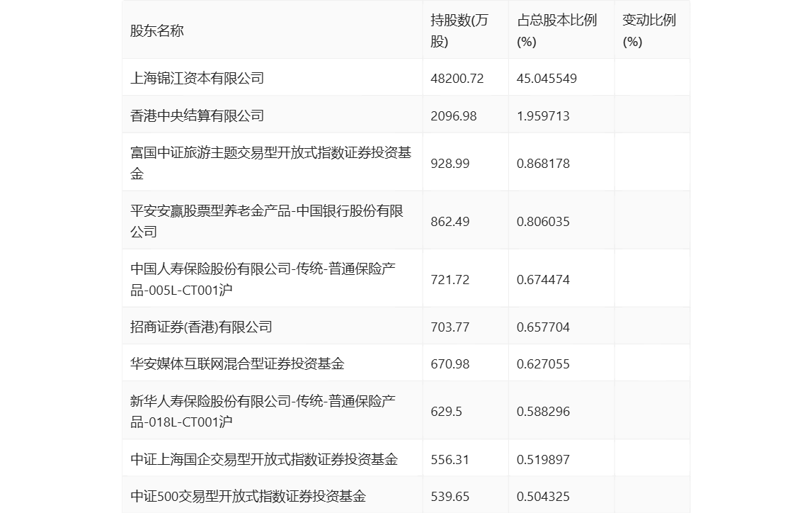The width and height of the screenshot is (812, 513).
Task: Select the value 2096.98
Action: 454,115
